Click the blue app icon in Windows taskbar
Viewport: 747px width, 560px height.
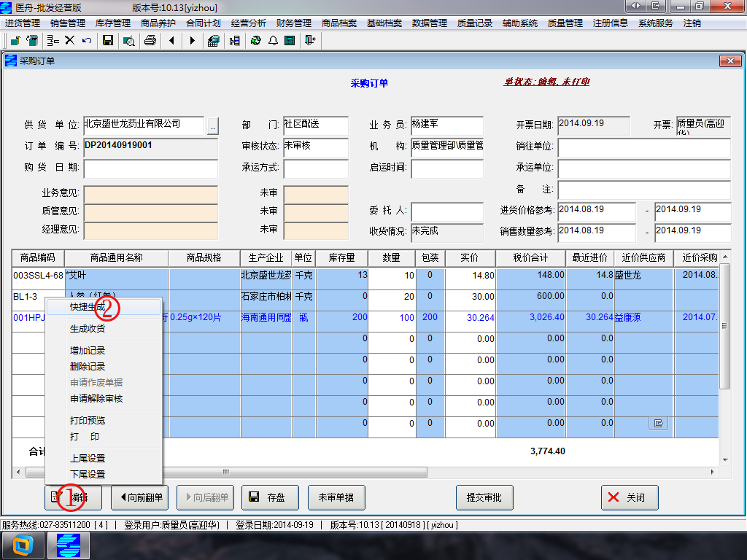point(68,545)
